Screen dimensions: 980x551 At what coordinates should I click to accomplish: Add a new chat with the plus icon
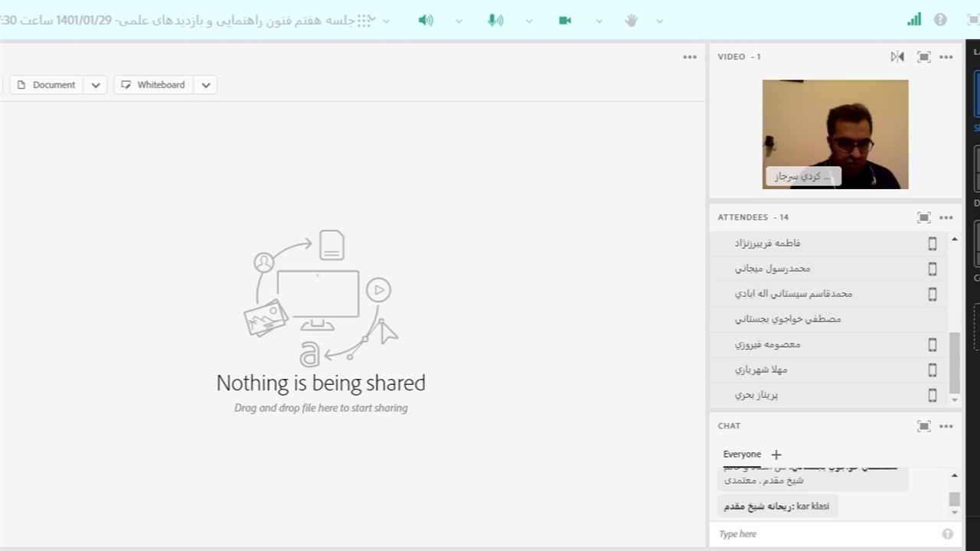click(776, 455)
